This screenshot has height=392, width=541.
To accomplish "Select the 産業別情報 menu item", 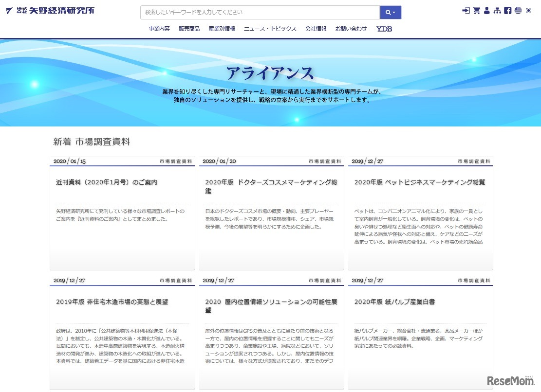I will coord(222,29).
